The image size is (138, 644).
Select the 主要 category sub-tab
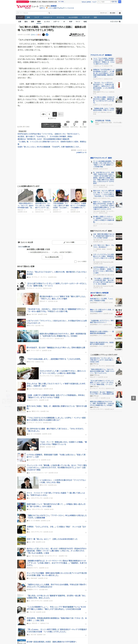pyautogui.click(x=20, y=21)
